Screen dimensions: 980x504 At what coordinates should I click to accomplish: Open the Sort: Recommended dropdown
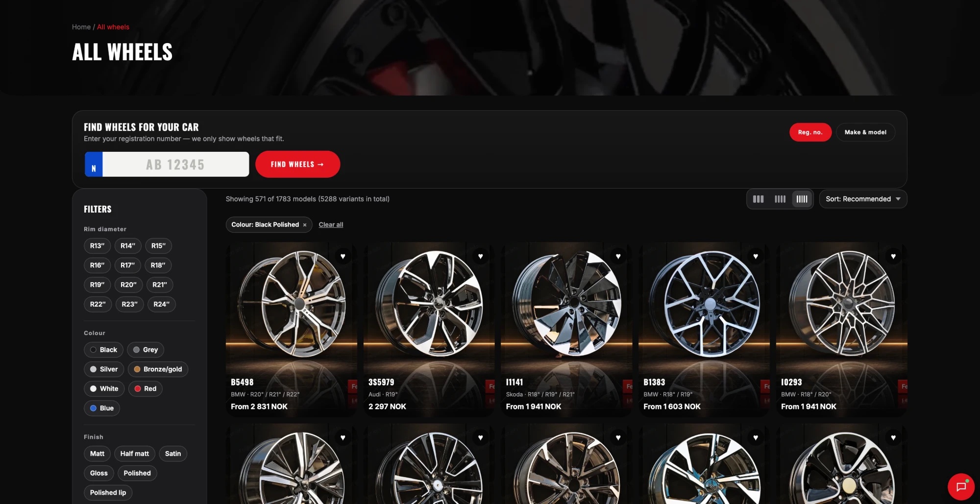[863, 199]
